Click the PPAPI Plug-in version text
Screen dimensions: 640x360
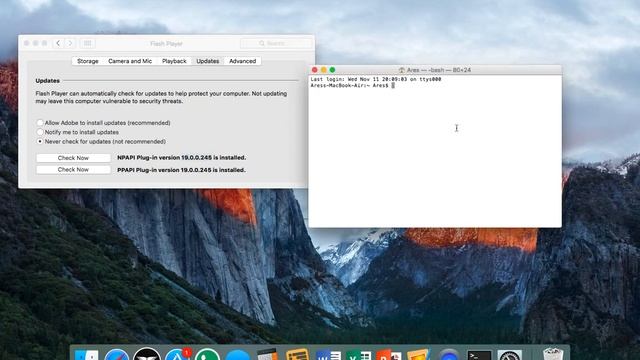(x=182, y=170)
